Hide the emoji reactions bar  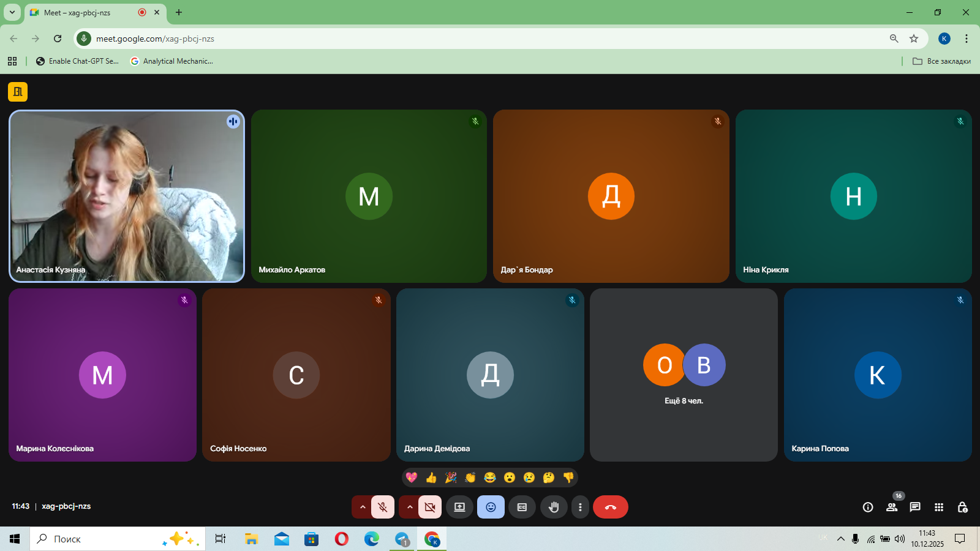click(x=491, y=507)
